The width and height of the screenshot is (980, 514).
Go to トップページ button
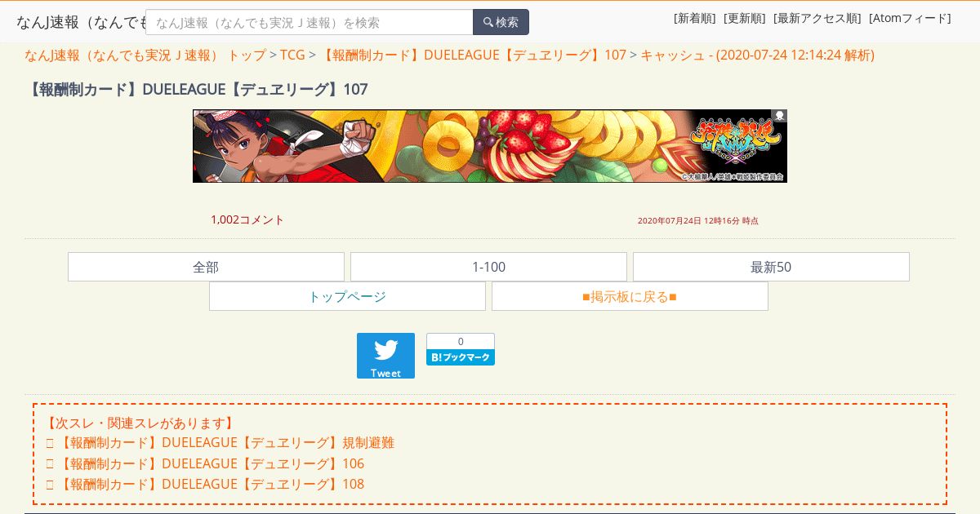(347, 296)
